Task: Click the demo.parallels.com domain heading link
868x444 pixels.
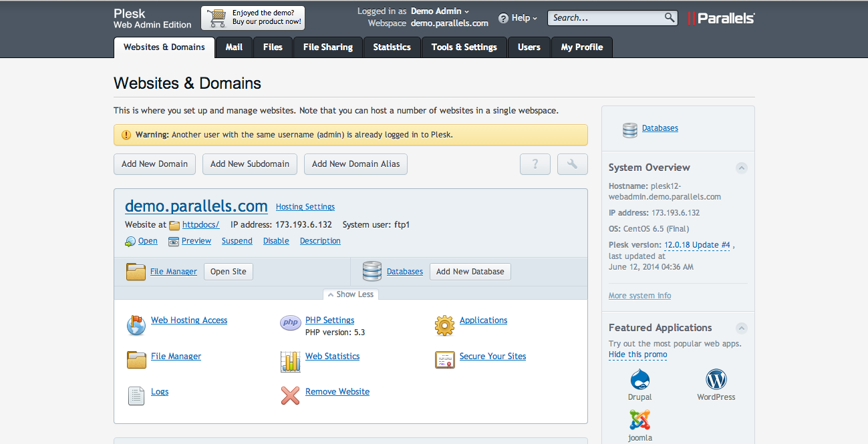Action: pos(196,206)
